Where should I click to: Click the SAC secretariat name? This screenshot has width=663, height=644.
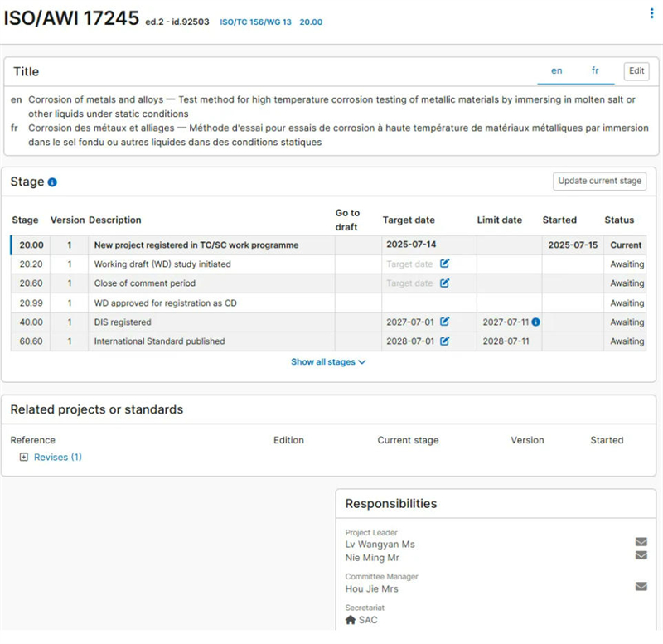(x=368, y=620)
